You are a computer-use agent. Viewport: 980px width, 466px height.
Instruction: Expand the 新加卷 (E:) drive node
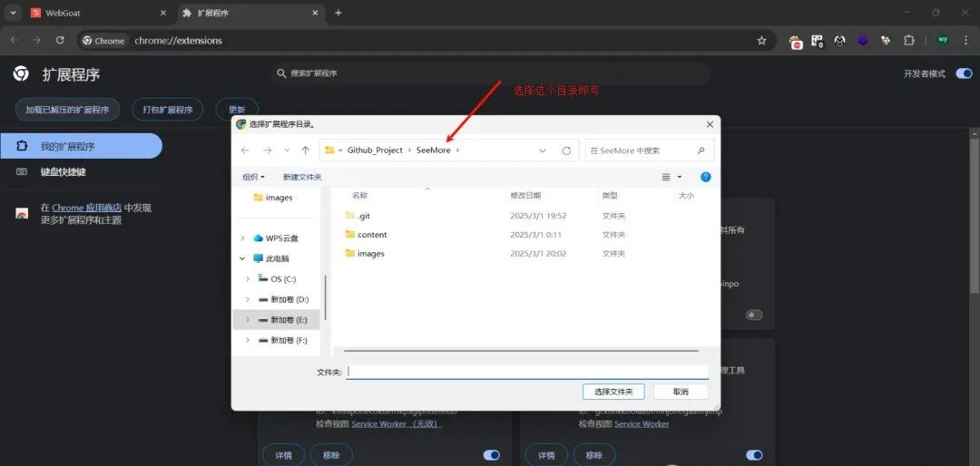pos(248,319)
